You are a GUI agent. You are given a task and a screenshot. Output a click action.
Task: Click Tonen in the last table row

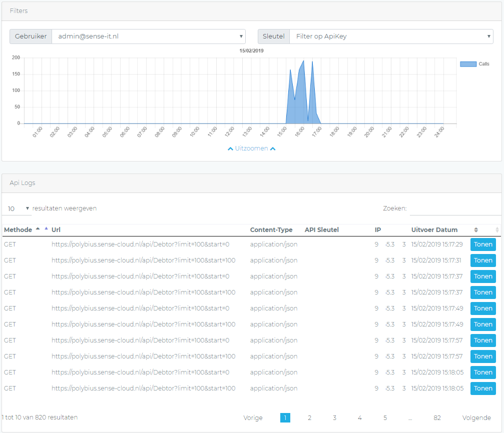click(483, 389)
